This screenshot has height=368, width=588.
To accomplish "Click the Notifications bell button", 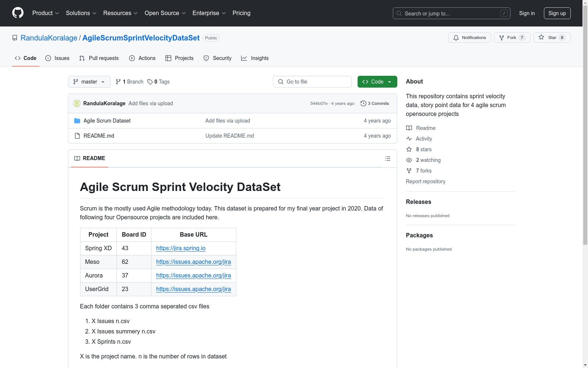I will 470,38.
